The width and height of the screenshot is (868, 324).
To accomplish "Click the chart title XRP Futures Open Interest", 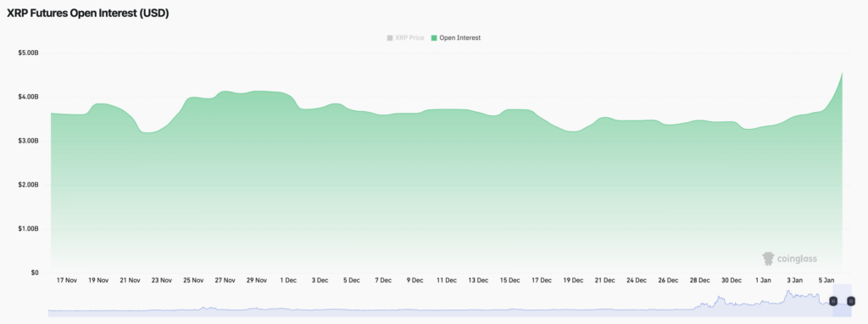I will coord(87,14).
